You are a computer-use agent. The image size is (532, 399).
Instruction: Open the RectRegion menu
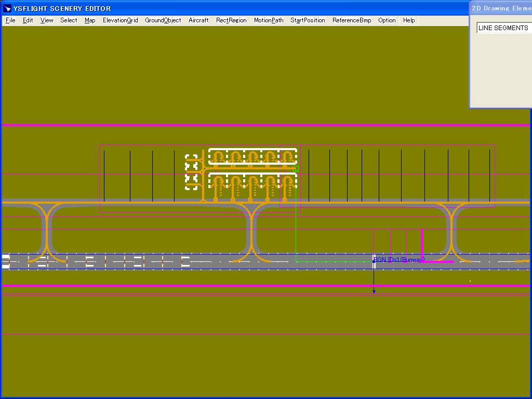[231, 20]
